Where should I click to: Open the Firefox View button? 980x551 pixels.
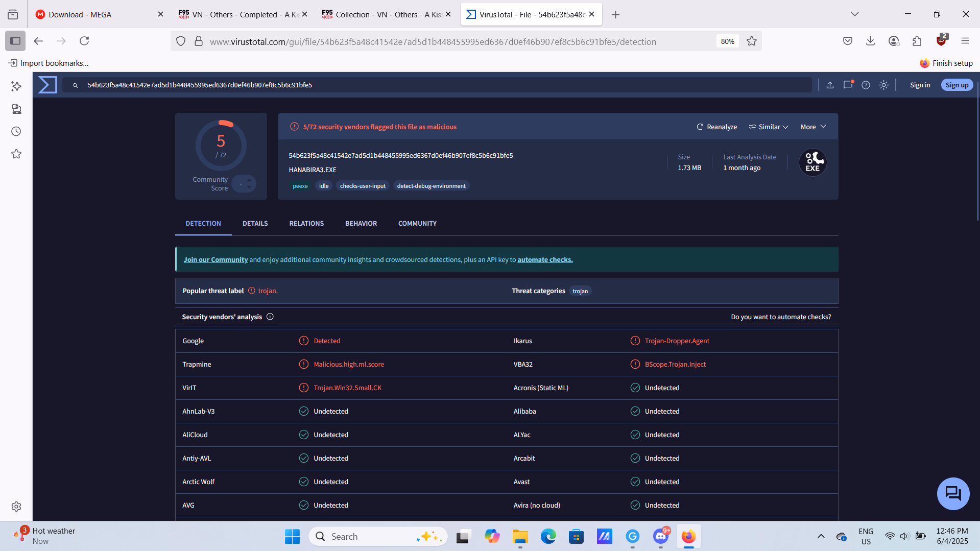pos(13,14)
